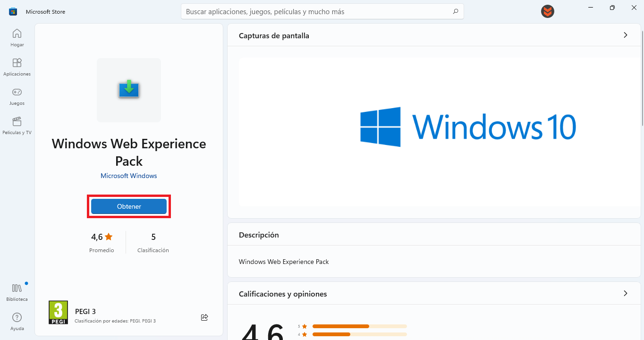Click the Descripción heading

point(259,235)
